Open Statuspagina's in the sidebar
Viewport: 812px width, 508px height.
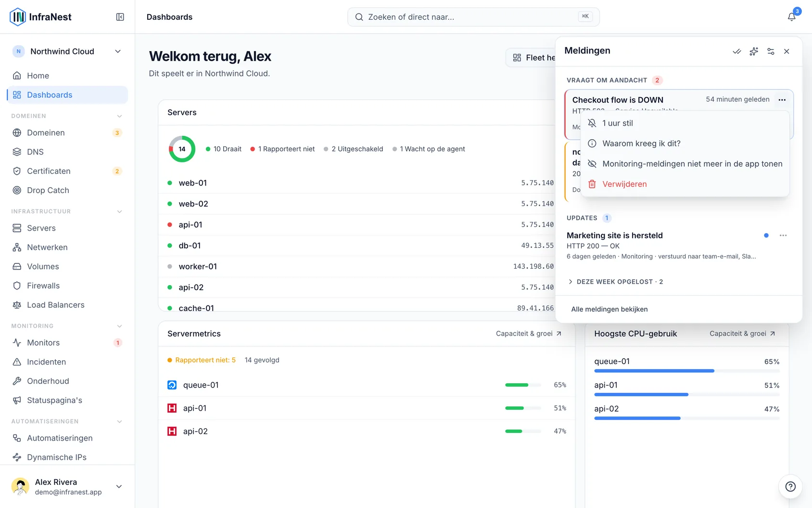pyautogui.click(x=67, y=400)
